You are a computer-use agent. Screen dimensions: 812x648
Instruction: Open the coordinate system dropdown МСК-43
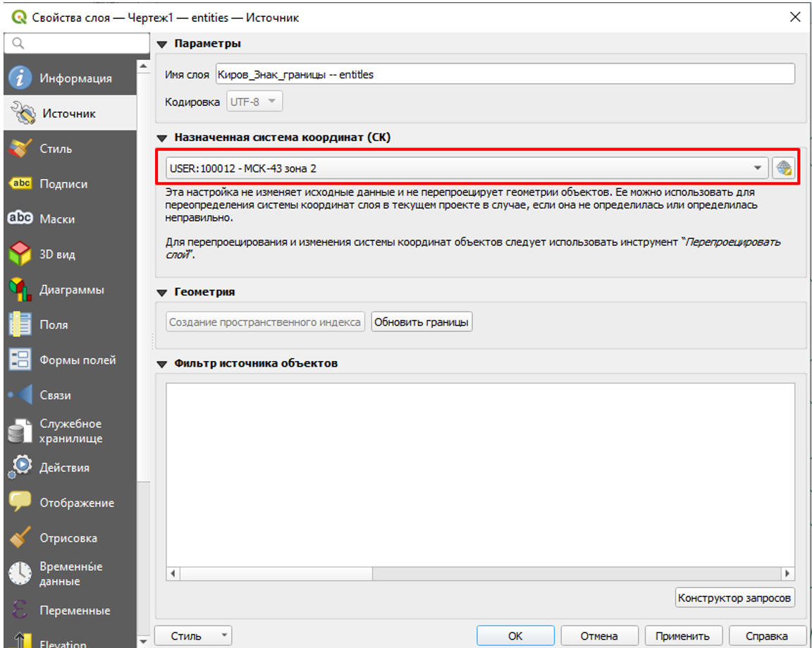(x=467, y=168)
